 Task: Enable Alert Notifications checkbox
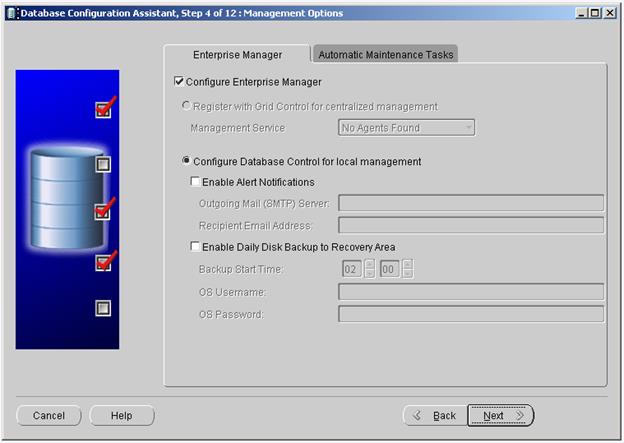(x=195, y=182)
